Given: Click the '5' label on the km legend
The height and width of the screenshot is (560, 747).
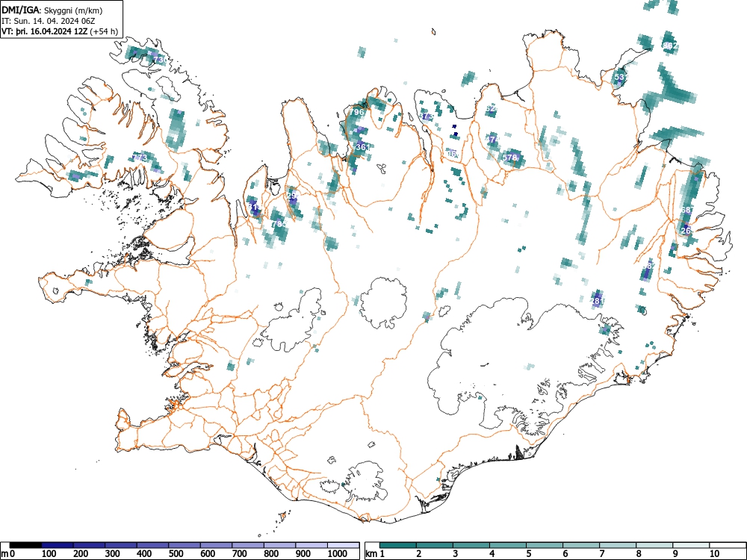Looking at the screenshot, I should pos(528,553).
